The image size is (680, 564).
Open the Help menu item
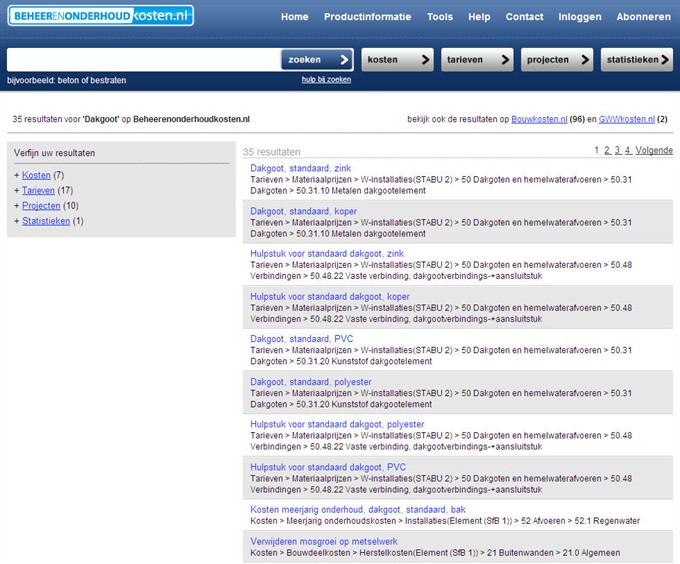tap(479, 17)
